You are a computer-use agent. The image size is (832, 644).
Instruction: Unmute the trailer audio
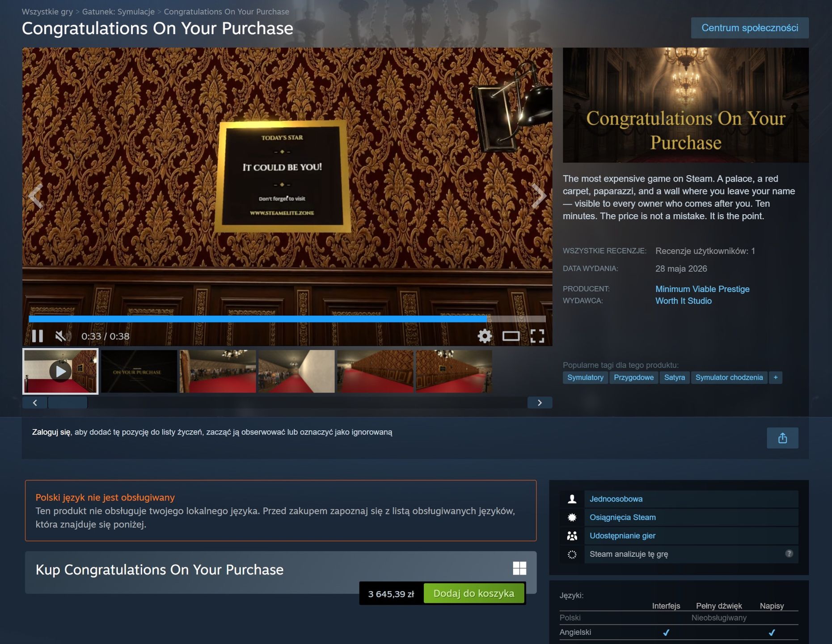point(62,336)
